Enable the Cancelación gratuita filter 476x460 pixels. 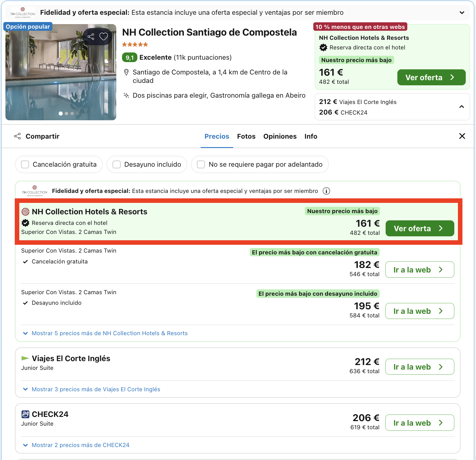[x=25, y=165]
